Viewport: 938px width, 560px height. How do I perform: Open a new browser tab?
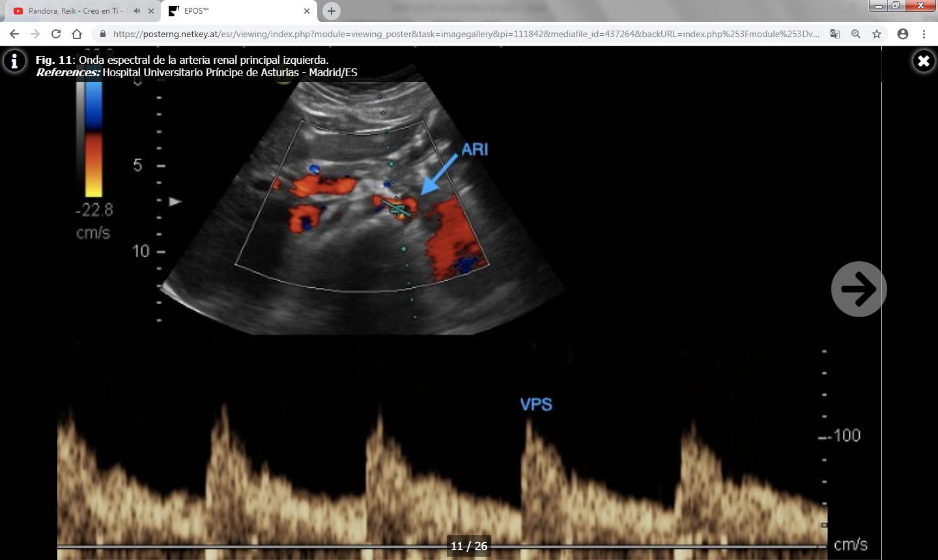(x=332, y=11)
